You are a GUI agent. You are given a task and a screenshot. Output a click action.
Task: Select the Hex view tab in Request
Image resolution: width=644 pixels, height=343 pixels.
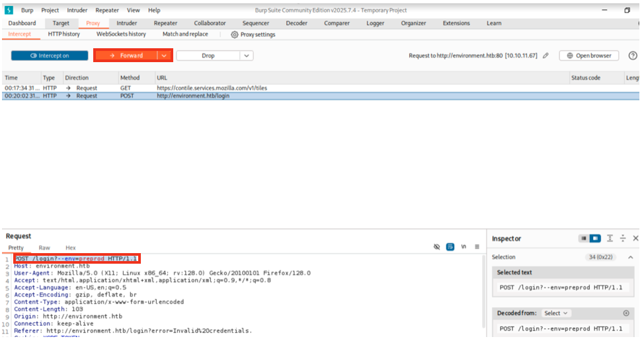click(x=71, y=248)
